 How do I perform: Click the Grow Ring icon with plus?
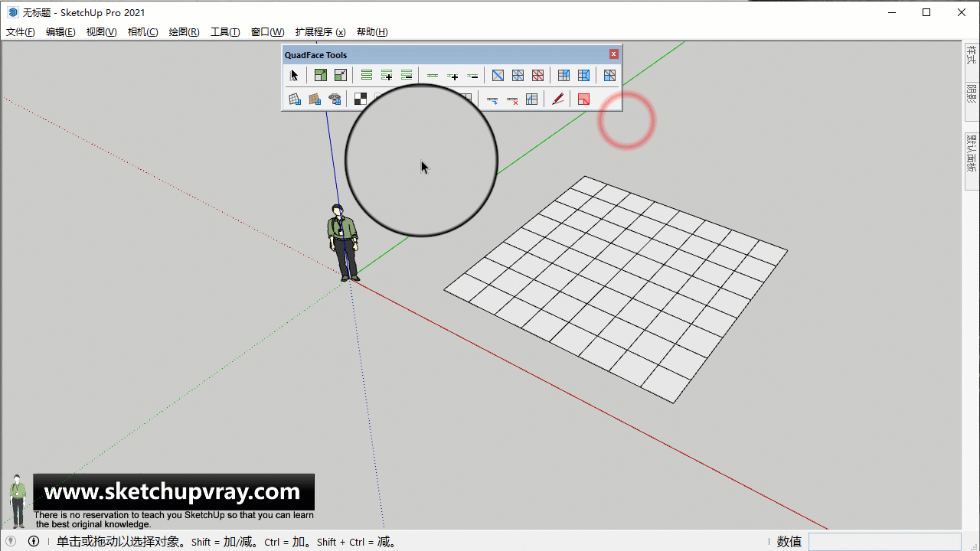point(387,75)
